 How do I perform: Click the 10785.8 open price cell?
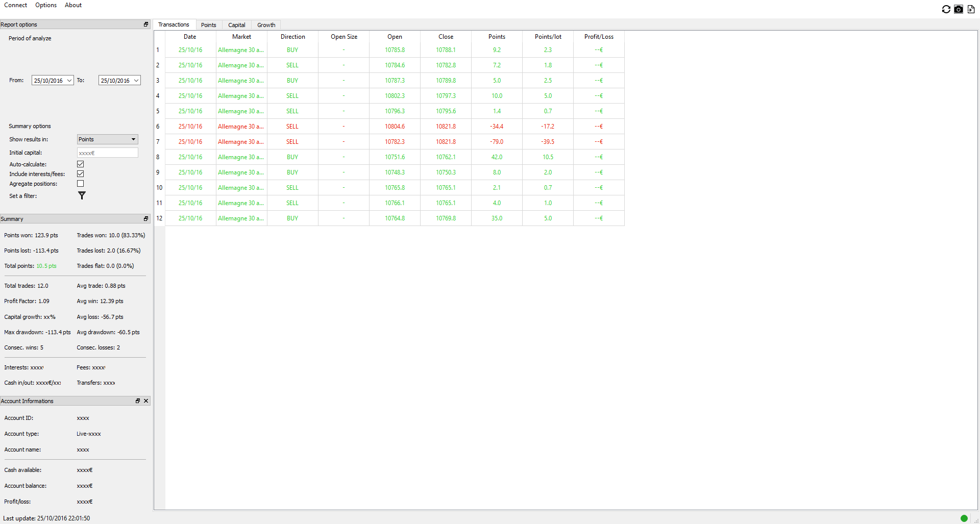pyautogui.click(x=395, y=50)
